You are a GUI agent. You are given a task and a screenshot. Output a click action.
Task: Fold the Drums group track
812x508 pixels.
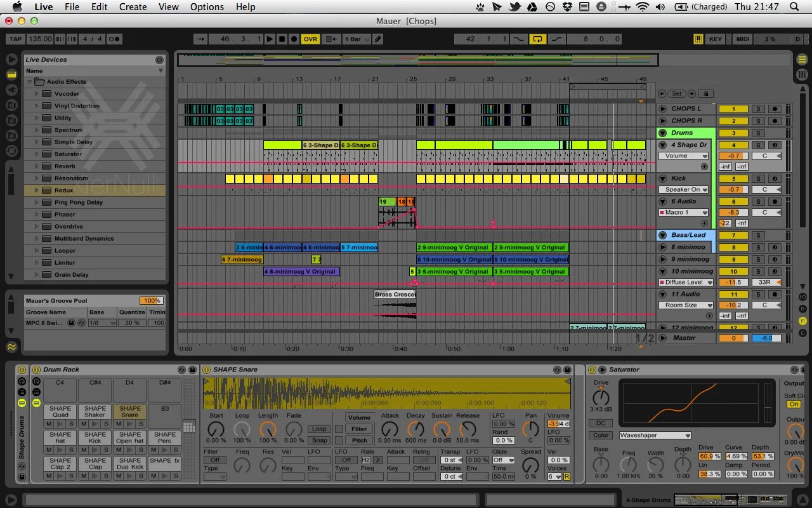coord(662,133)
